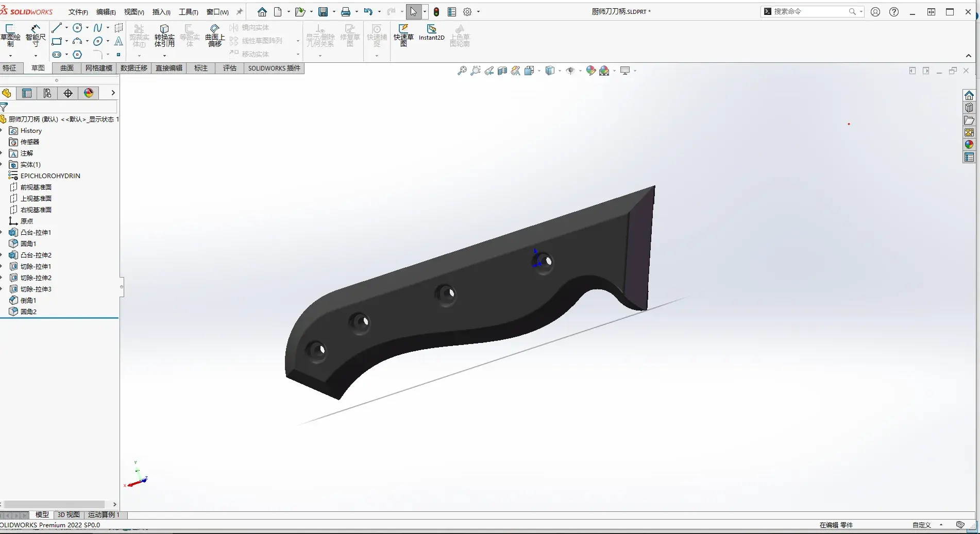Click the feature tree horizontal scrollbar
Viewport: 980px width, 534px height.
tap(54, 504)
